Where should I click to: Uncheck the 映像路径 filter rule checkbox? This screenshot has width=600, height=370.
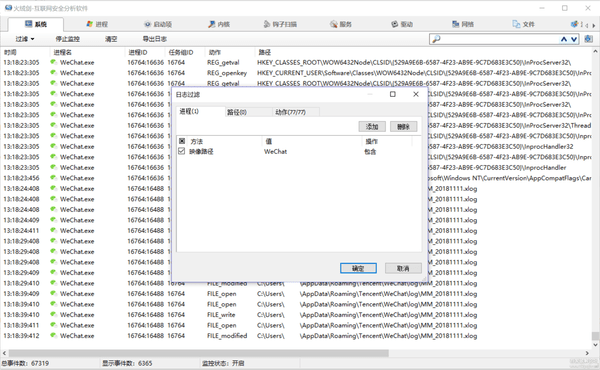pyautogui.click(x=182, y=151)
